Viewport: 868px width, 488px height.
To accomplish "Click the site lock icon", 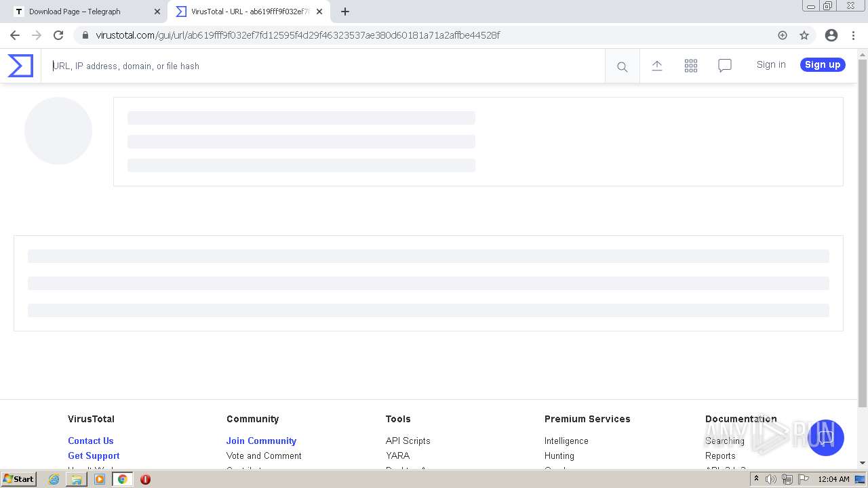I will coord(85,35).
